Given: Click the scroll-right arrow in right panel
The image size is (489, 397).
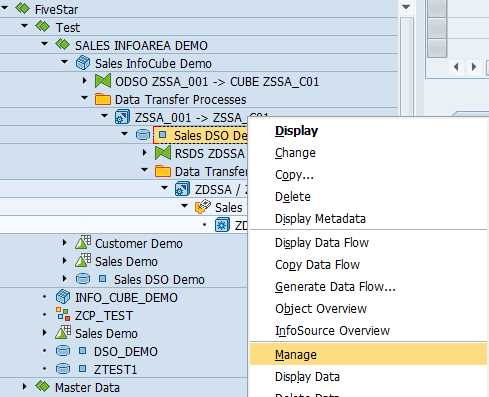Looking at the screenshot, I should click(x=474, y=67).
